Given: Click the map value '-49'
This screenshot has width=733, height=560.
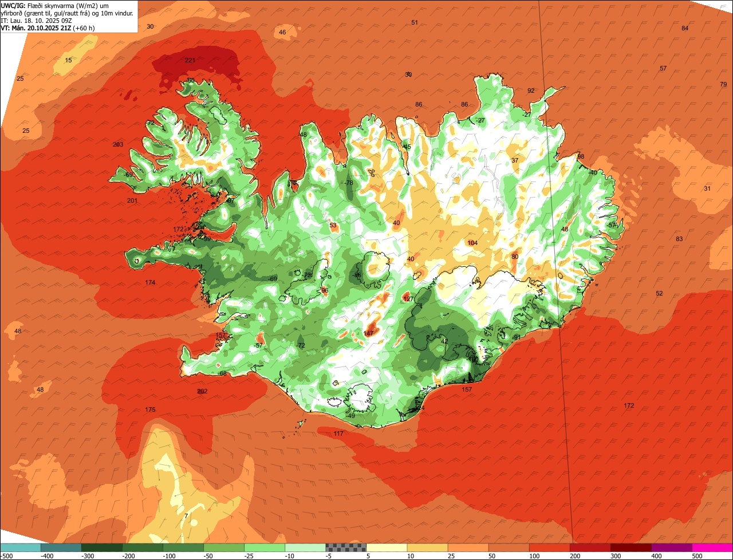Looking at the screenshot, I should click(350, 416).
